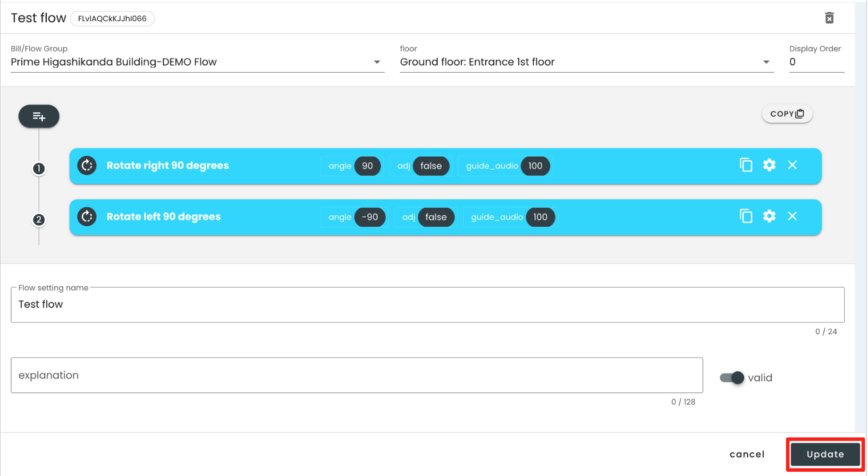Remove the Rotate left 90 degrees step
This screenshot has width=868, height=476.
coord(792,216)
